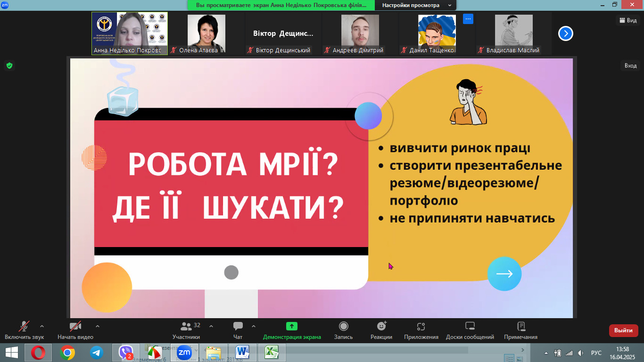Expand chat options chevron
This screenshot has width=644, height=362.
(254, 326)
